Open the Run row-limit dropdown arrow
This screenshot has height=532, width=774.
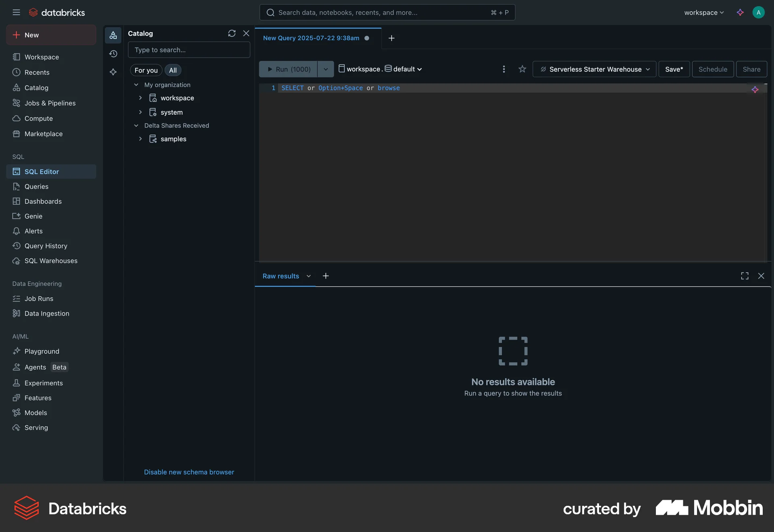tap(326, 69)
